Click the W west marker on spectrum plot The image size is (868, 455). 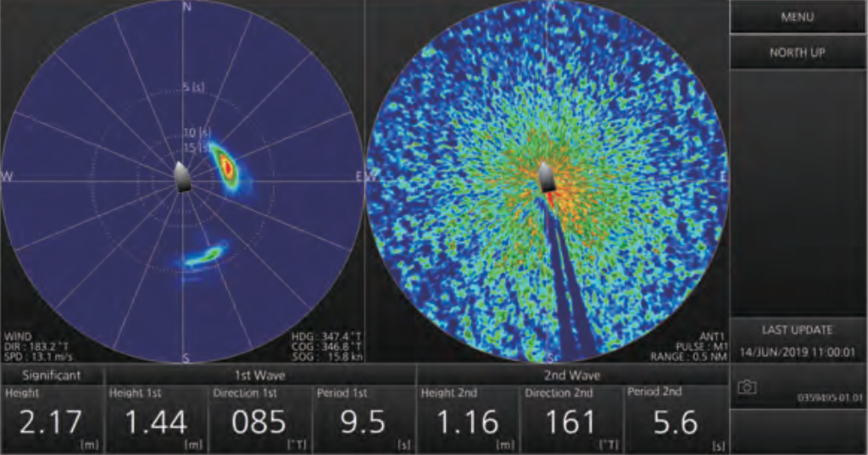(x=8, y=176)
